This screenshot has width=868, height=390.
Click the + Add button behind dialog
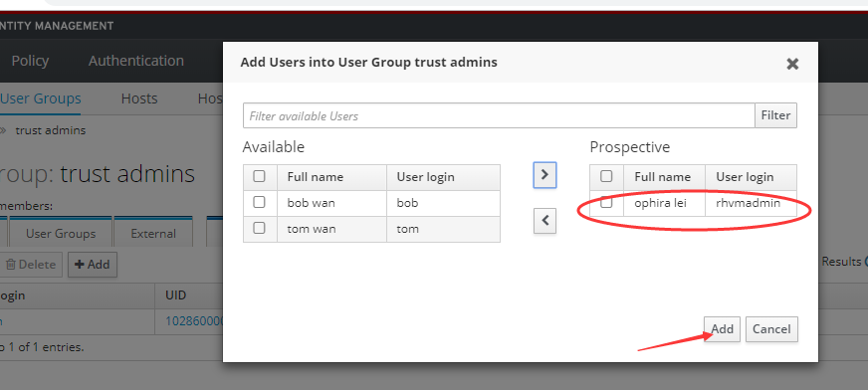92,265
